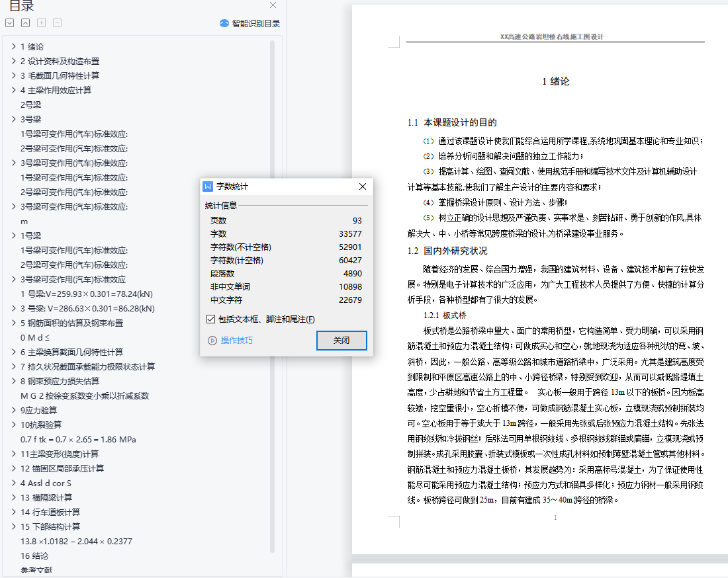Click the 操作技巧 play icon
Image resolution: width=728 pixels, height=578 pixels.
click(x=212, y=341)
